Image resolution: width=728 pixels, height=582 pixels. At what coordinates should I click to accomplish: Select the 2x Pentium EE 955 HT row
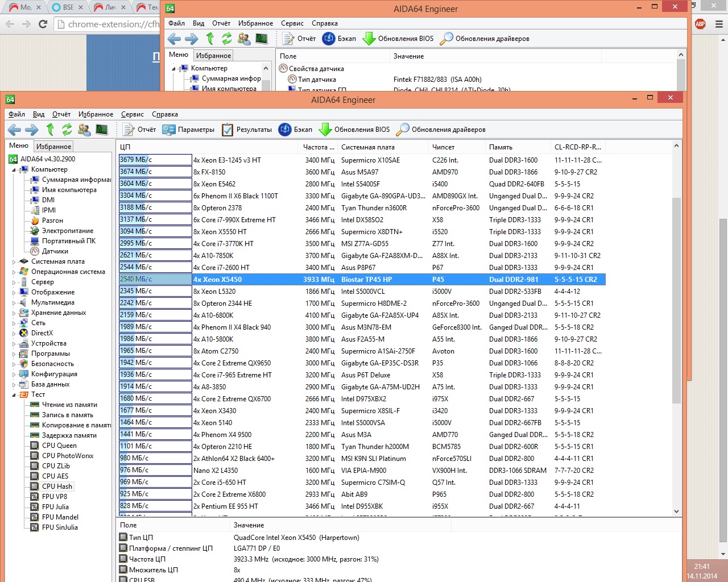click(362, 506)
